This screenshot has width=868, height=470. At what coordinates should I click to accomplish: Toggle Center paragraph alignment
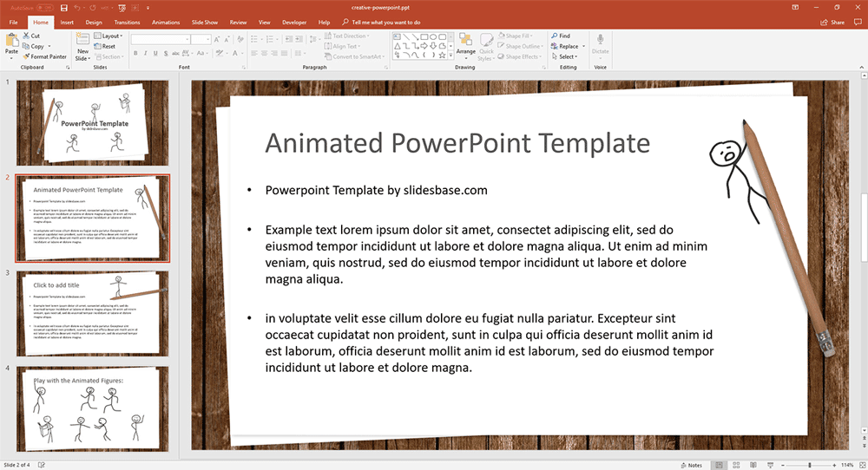click(264, 53)
